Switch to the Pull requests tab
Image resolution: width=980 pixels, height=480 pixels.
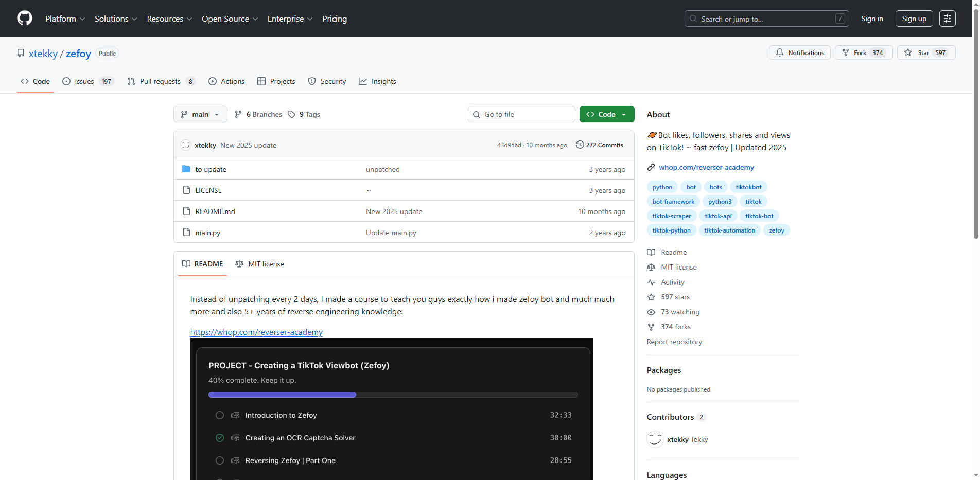161,81
